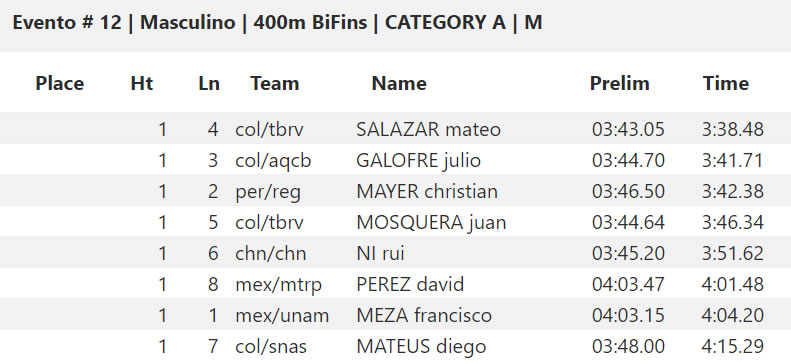Click prelim time 03:48.00
Screen dimensions: 791x364
628,347
